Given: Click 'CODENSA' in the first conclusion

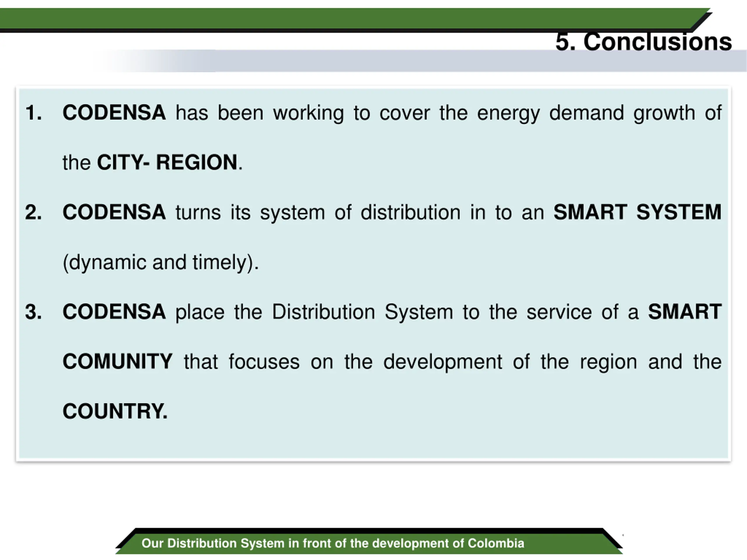Looking at the screenshot, I should tap(114, 113).
